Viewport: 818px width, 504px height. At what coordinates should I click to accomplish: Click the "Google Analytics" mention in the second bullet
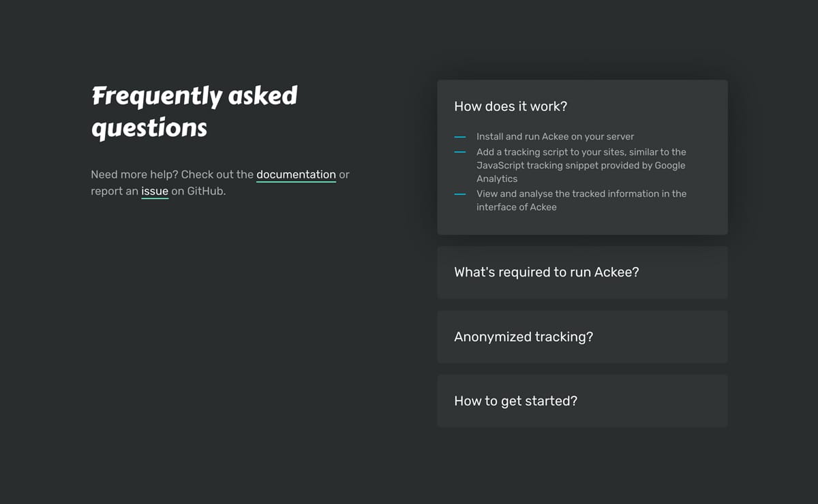point(671,165)
